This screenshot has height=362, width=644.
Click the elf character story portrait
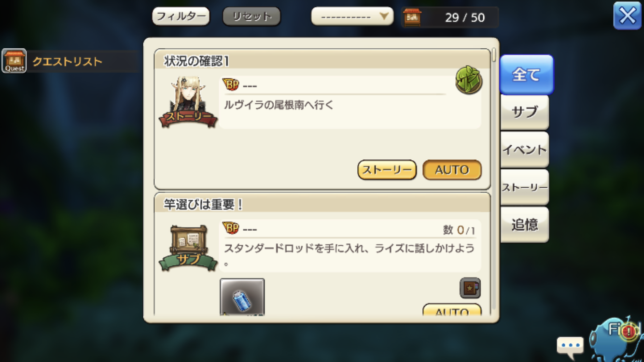pyautogui.click(x=188, y=101)
